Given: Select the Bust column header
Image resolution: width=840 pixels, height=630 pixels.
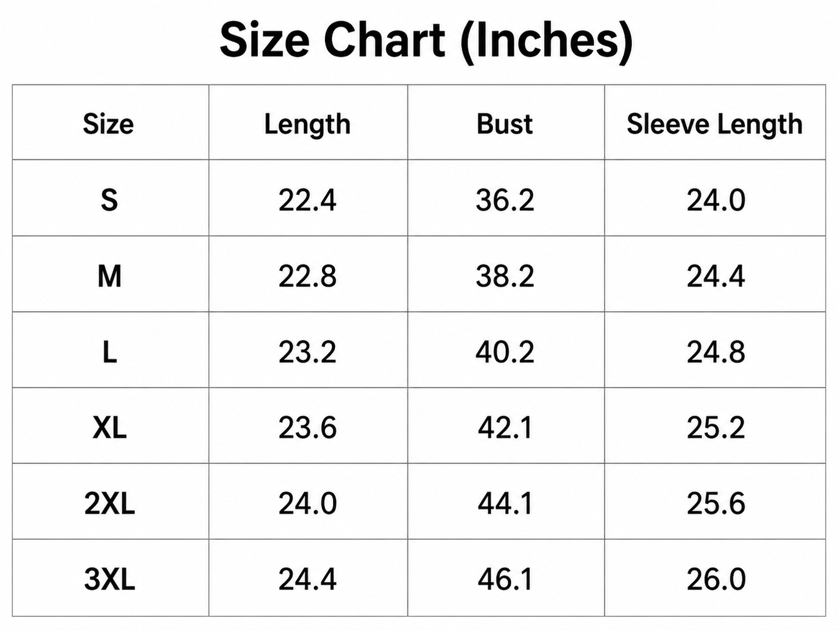Looking at the screenshot, I should point(505,124).
